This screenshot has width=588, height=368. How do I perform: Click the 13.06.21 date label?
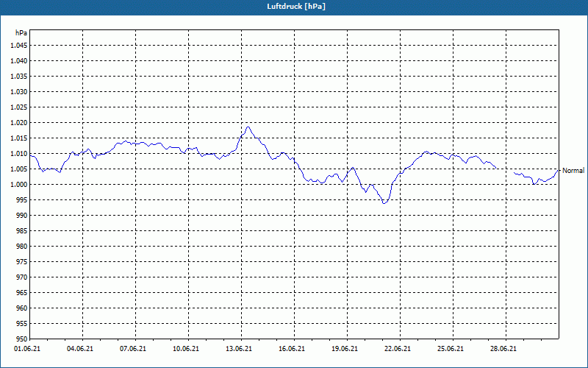pyautogui.click(x=239, y=349)
